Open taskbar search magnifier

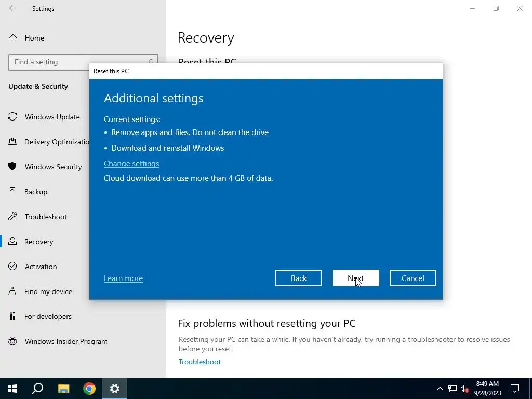(x=37, y=389)
